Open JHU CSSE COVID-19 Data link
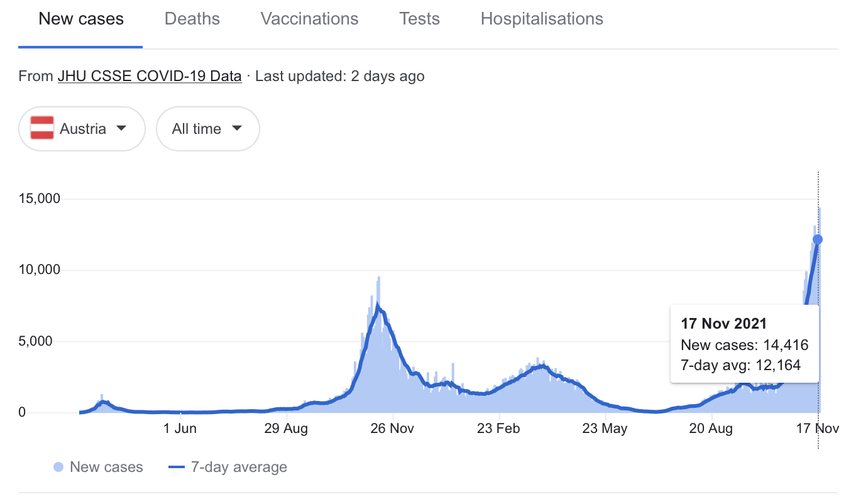Viewport: 851px width, 504px height. tap(150, 77)
